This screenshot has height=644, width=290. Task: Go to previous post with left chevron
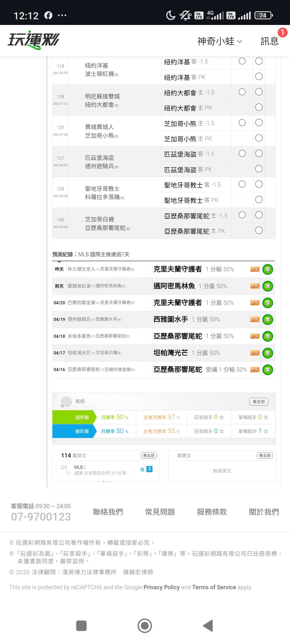(x=56, y=471)
